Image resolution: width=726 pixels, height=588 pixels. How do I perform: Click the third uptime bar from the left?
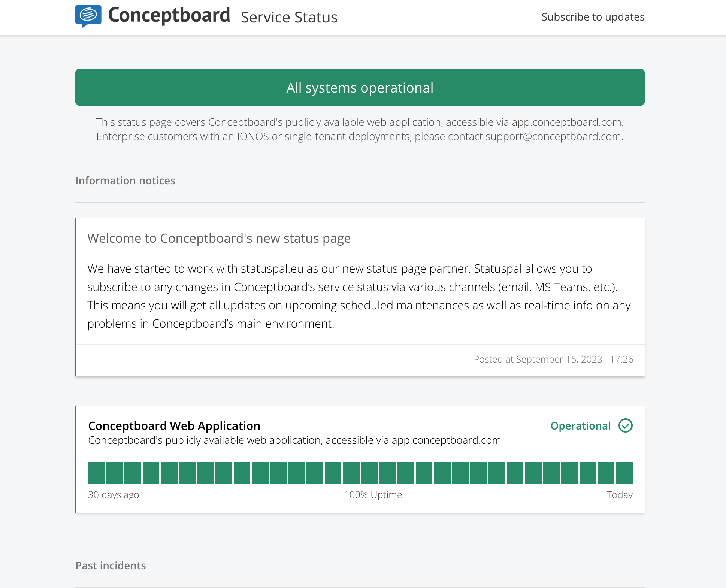pos(133,473)
